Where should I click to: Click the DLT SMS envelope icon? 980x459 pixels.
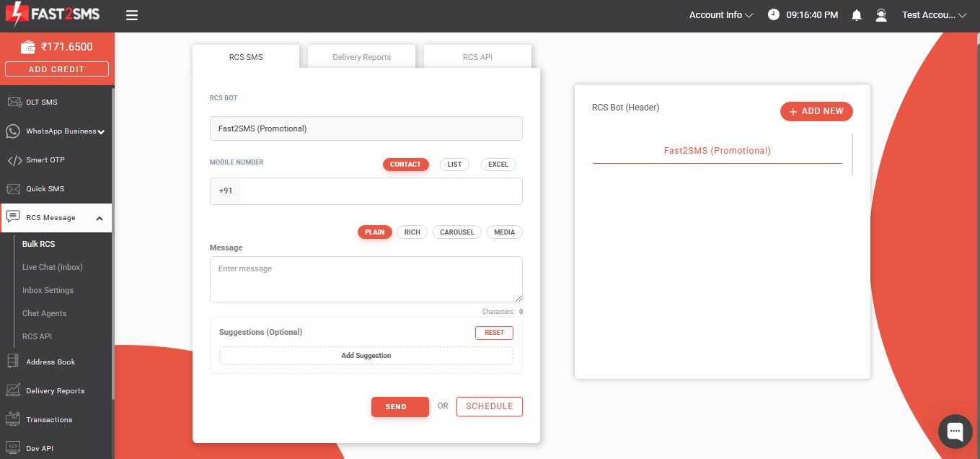tap(14, 102)
